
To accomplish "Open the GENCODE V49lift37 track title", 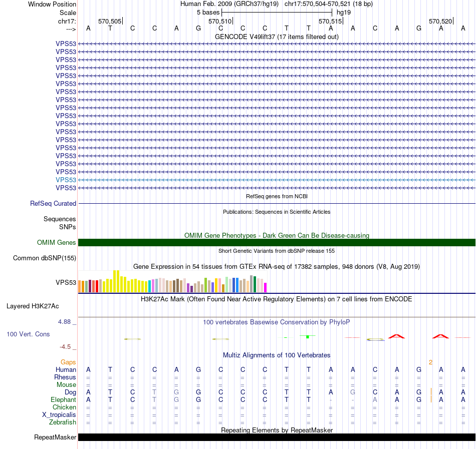I will pyautogui.click(x=277, y=37).
